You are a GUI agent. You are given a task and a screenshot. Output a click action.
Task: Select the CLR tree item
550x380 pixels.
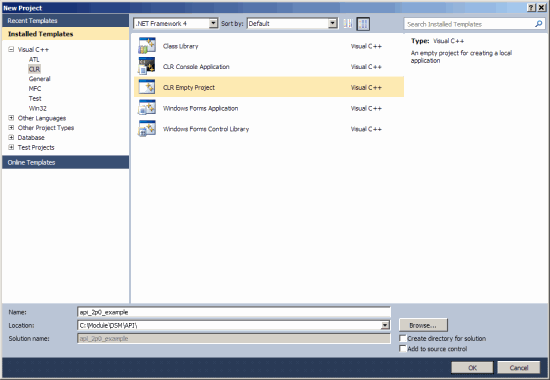tap(34, 69)
